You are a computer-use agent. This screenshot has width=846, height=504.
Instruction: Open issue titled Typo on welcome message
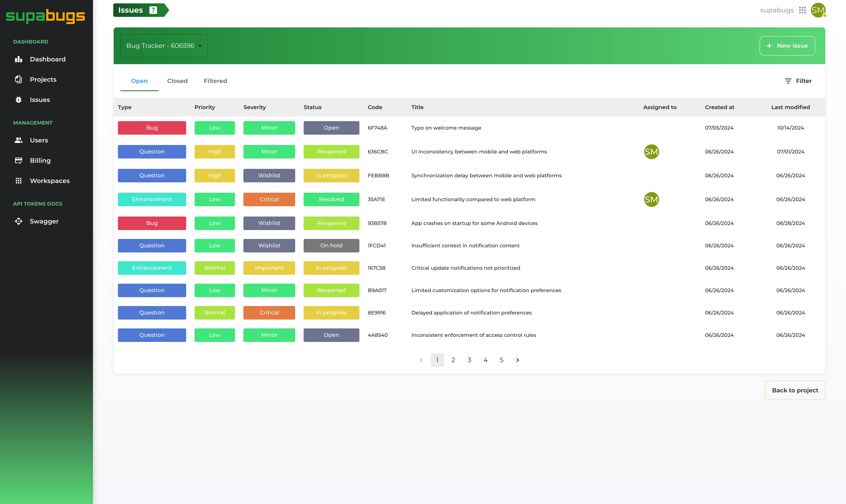tap(446, 128)
